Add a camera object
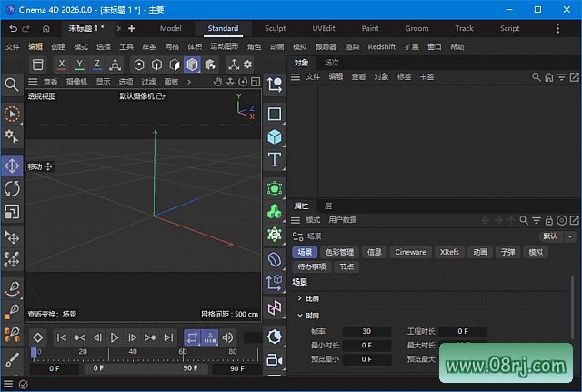 tap(275, 359)
